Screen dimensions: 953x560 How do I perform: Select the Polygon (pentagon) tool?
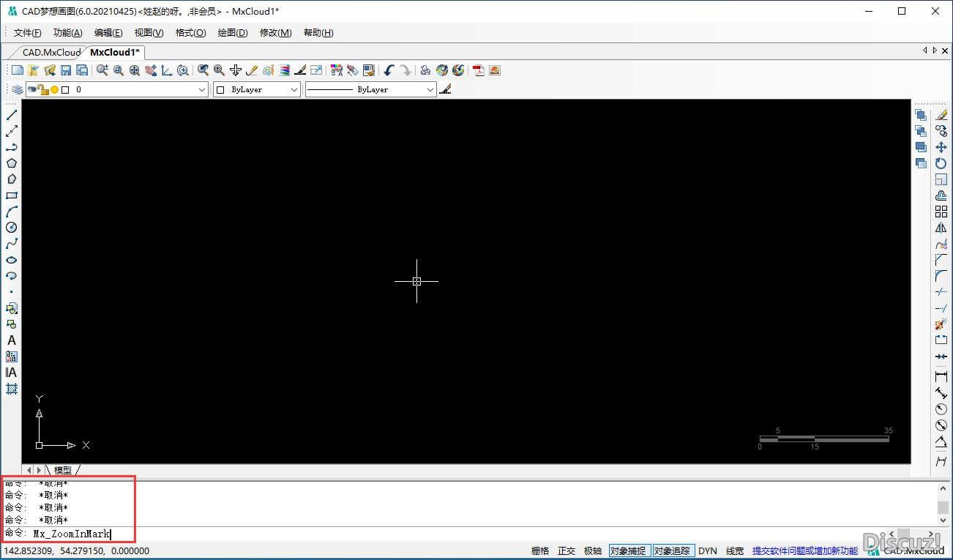pos(12,163)
